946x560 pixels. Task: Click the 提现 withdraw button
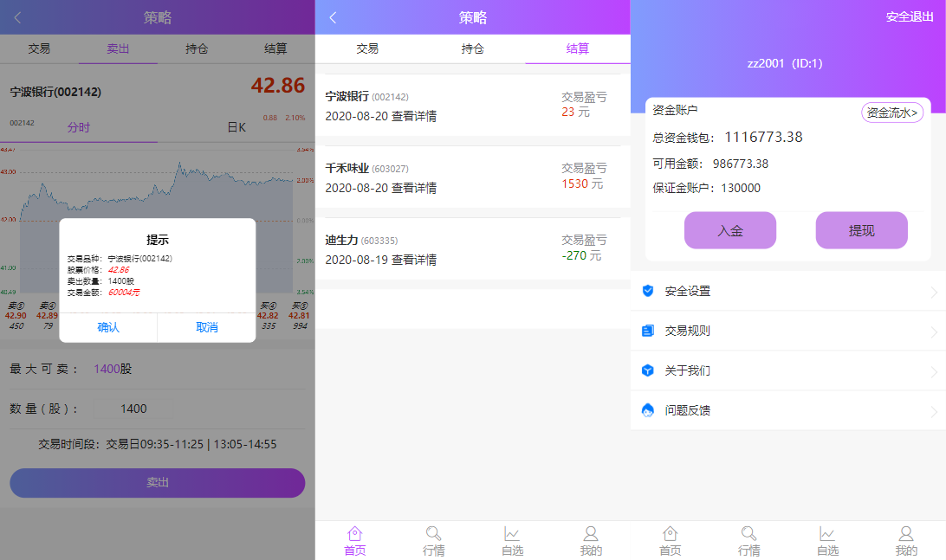(861, 230)
